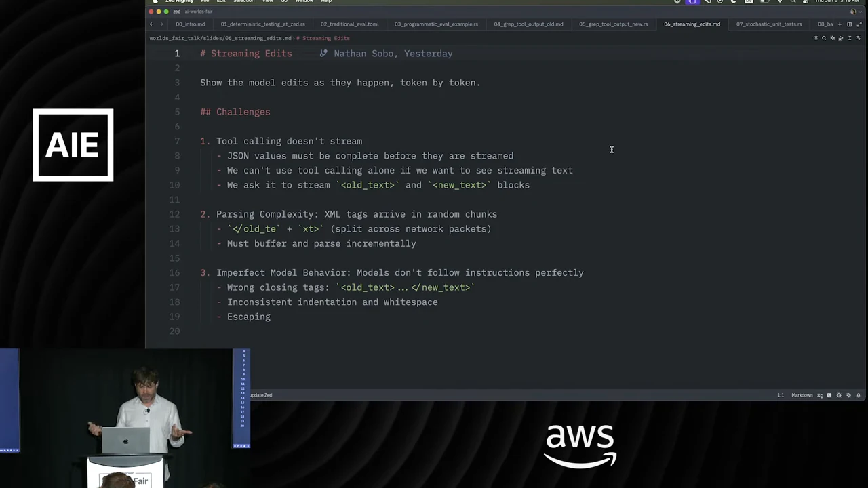Click the 'Parsing Complexity' line
Screen dimensions: 868x488
click(x=349, y=214)
